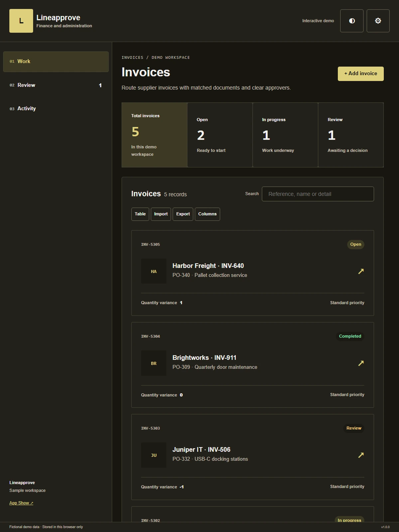Select the Activity navigation item
Screen dimensions: 399x532
tap(56, 108)
